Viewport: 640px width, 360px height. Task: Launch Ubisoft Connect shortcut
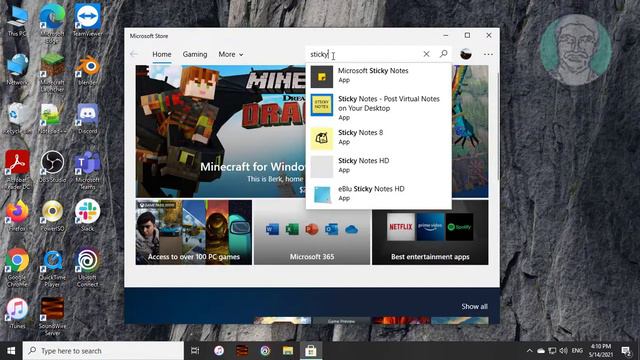point(87,267)
